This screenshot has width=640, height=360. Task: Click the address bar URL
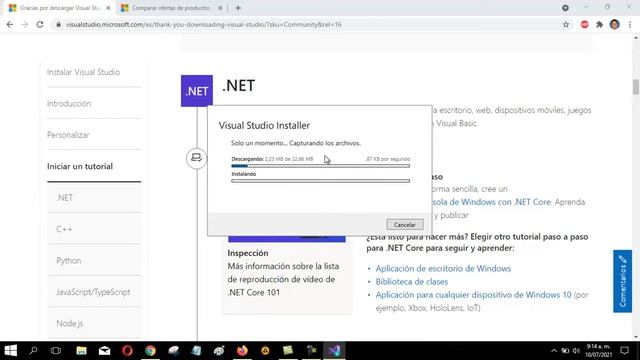pos(203,24)
